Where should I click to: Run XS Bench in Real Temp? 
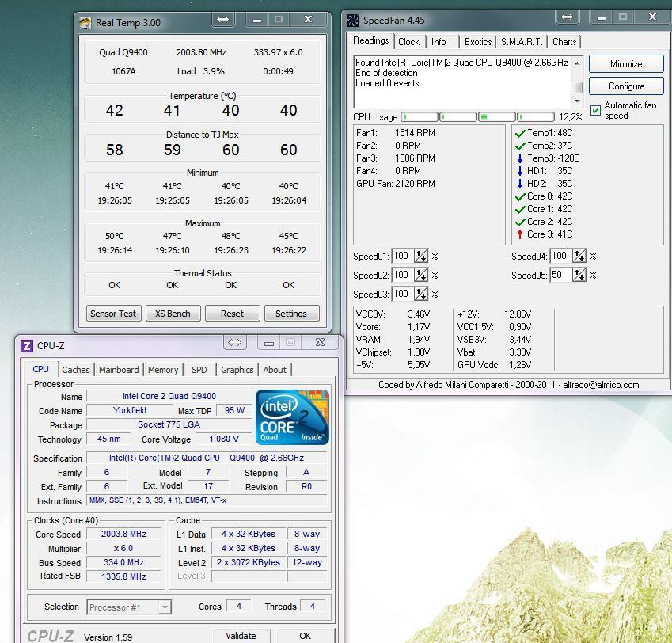[173, 314]
